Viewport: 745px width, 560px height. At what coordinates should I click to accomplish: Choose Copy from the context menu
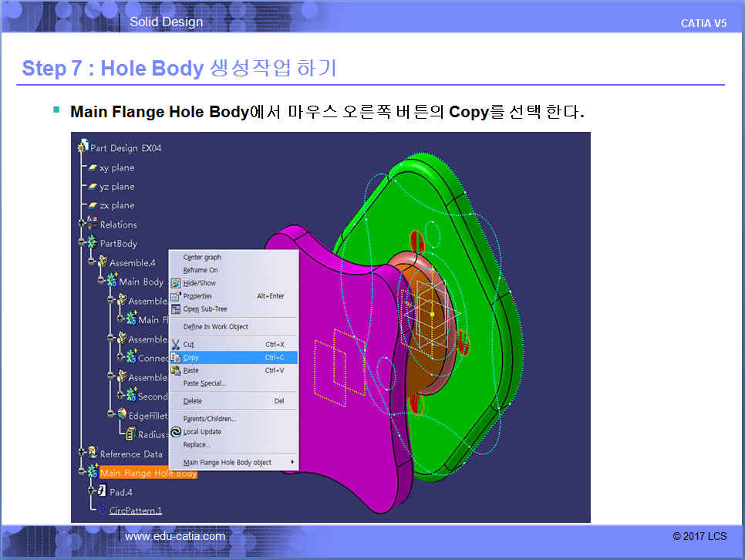pyautogui.click(x=191, y=358)
